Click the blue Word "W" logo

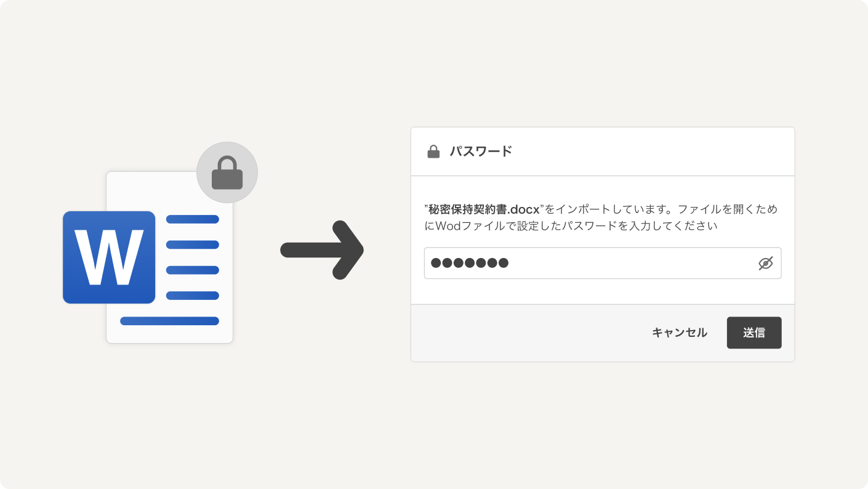109,257
